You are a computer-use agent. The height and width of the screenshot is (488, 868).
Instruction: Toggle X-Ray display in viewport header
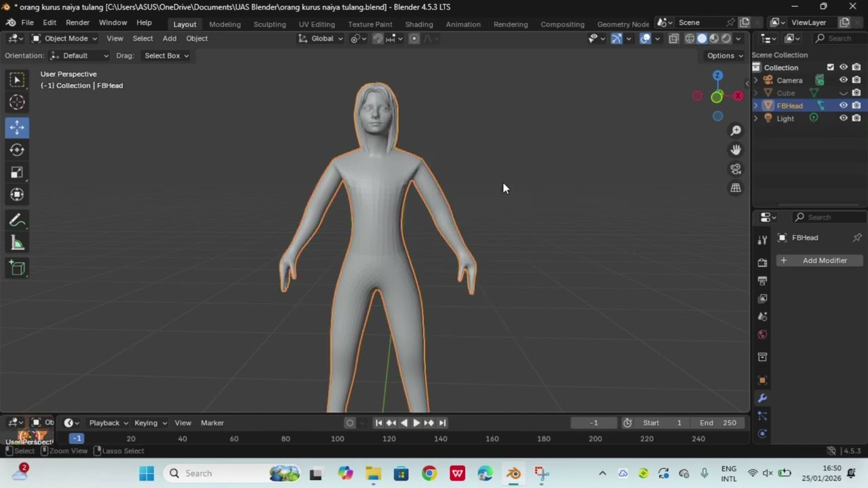pyautogui.click(x=673, y=39)
